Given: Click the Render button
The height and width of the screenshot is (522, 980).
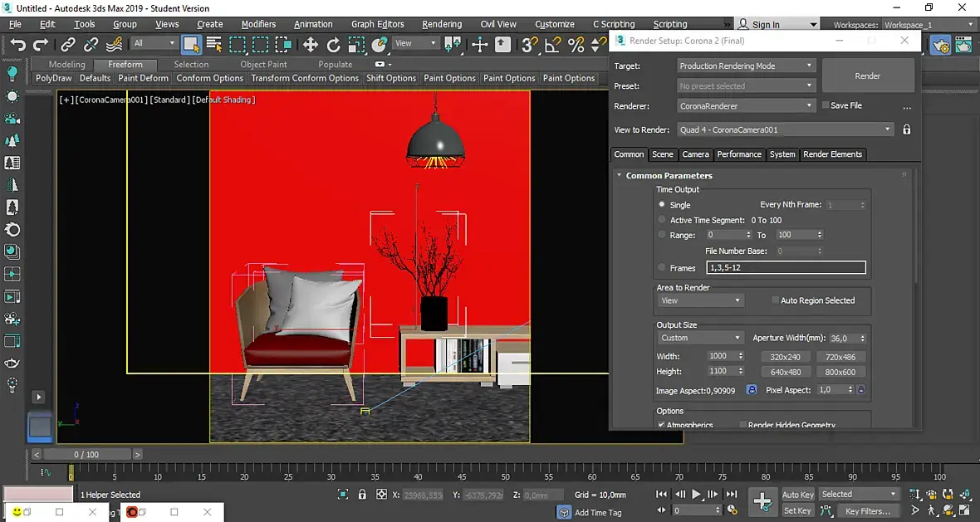Looking at the screenshot, I should [867, 76].
